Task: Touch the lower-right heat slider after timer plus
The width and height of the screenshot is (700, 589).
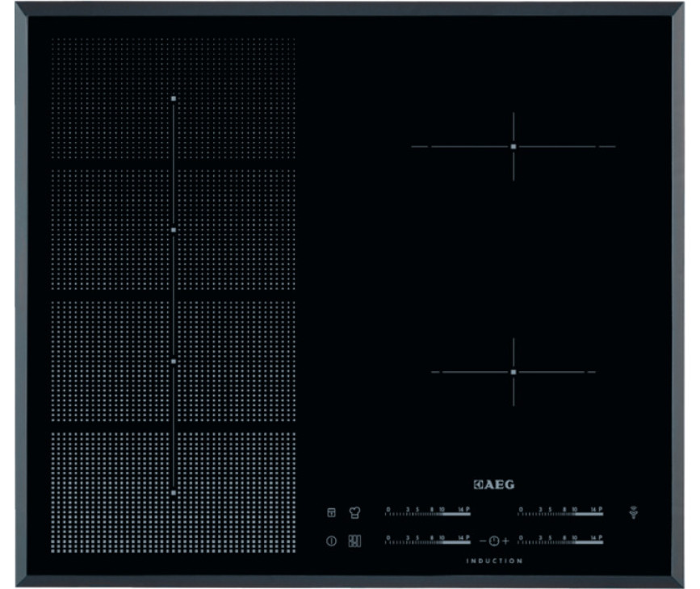Action: click(560, 540)
